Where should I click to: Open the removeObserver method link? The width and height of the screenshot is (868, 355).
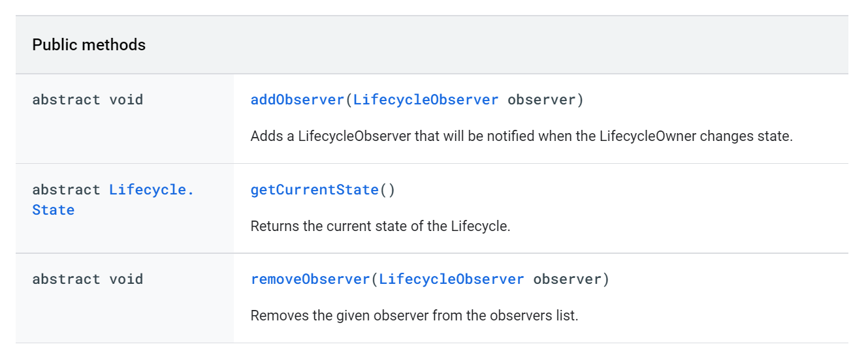pyautogui.click(x=310, y=279)
